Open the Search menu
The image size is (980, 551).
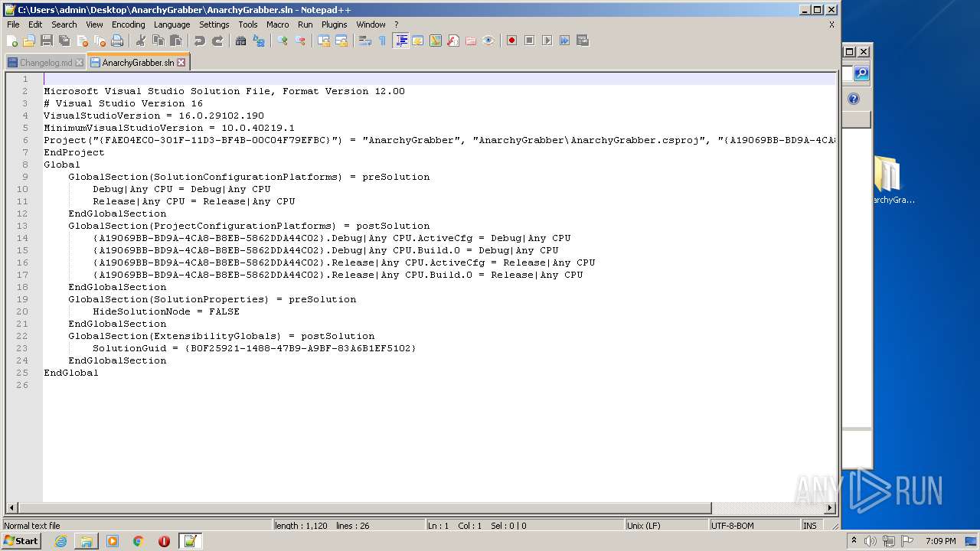click(x=64, y=24)
